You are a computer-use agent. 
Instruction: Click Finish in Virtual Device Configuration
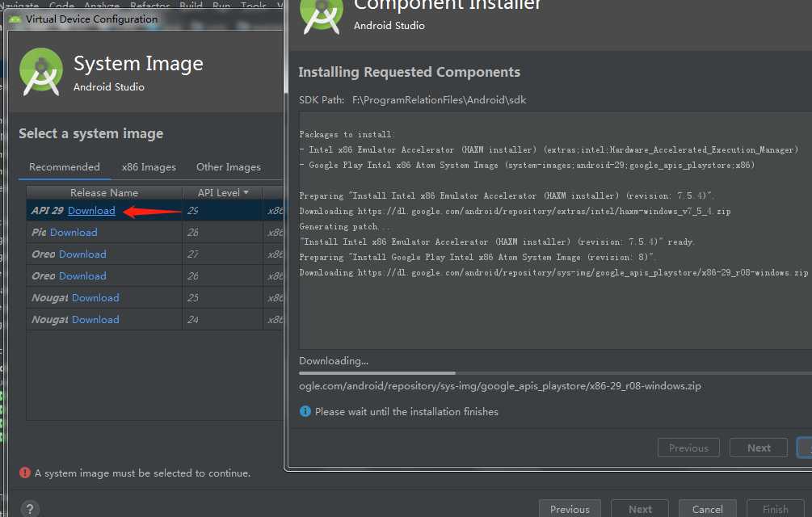(x=775, y=509)
